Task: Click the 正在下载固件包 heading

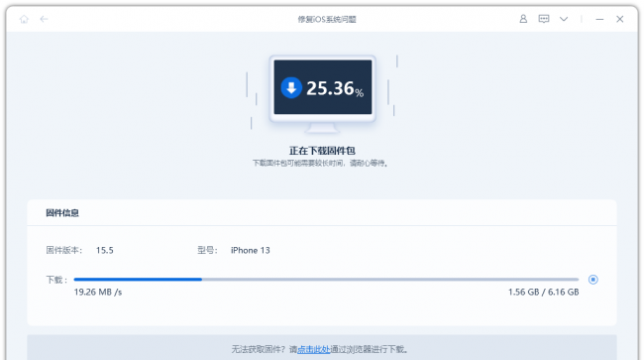Action: tap(322, 151)
